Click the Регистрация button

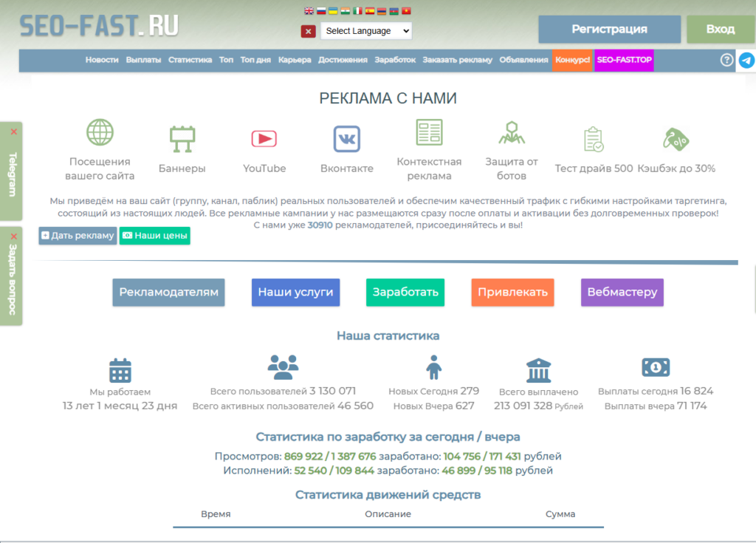point(609,30)
